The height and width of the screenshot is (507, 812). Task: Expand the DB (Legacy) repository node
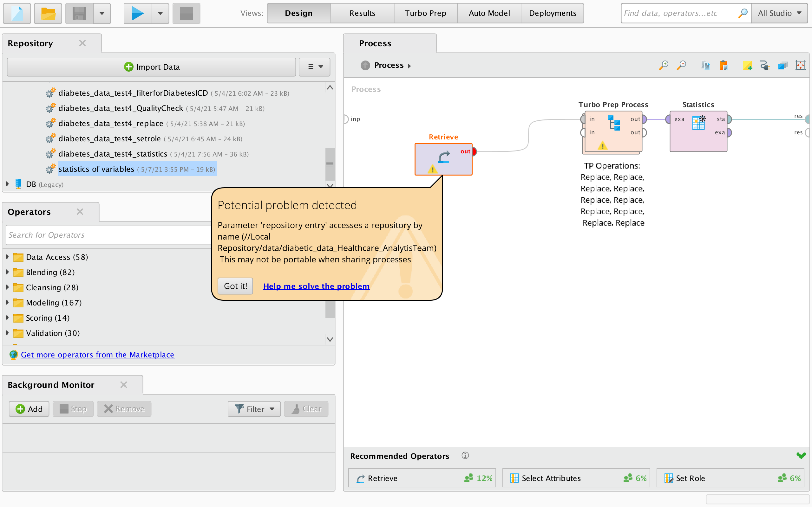[x=7, y=184]
